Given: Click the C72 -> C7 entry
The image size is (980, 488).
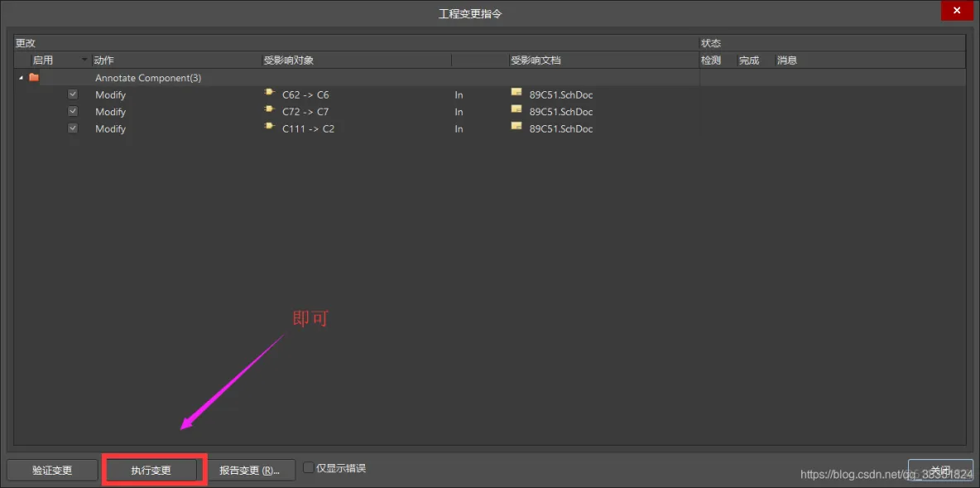Looking at the screenshot, I should pyautogui.click(x=305, y=112).
